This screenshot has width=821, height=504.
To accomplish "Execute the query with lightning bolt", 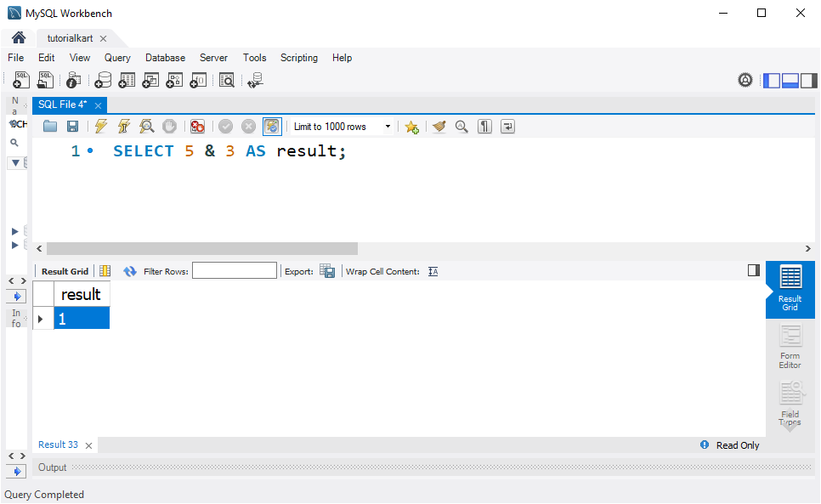I will (x=101, y=126).
